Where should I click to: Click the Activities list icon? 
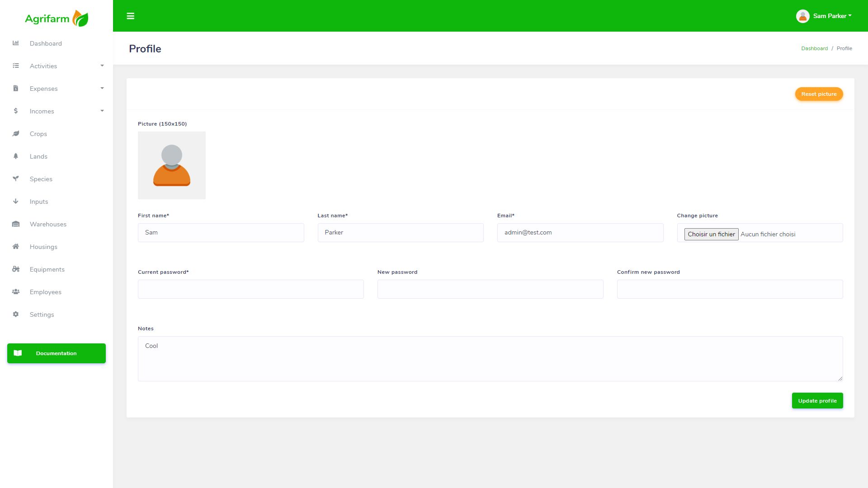16,66
